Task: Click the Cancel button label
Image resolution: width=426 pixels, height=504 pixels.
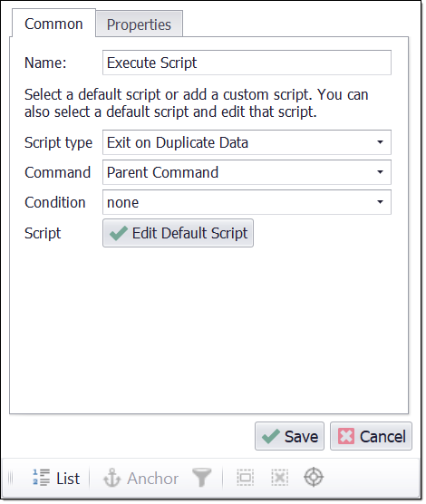Action: tap(382, 437)
